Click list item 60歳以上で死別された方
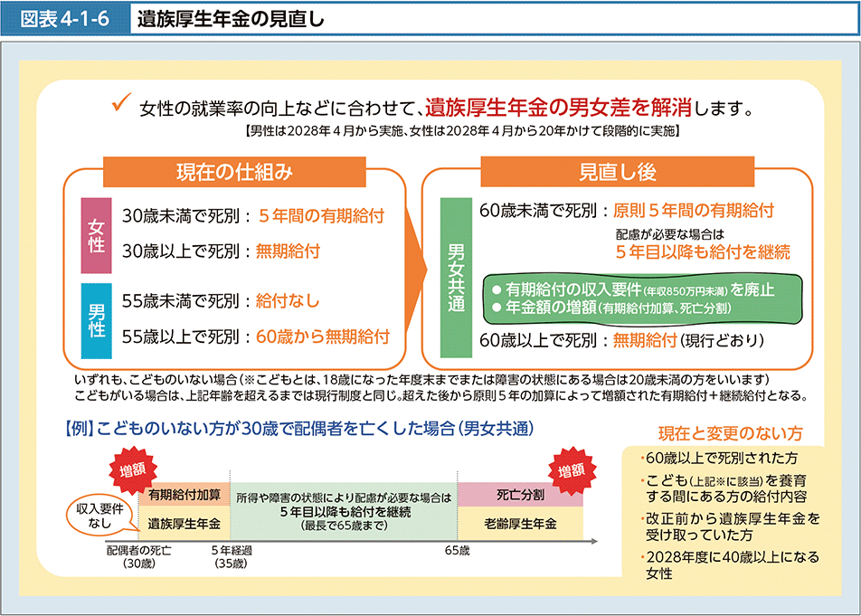Image resolution: width=861 pixels, height=616 pixels. [x=718, y=459]
